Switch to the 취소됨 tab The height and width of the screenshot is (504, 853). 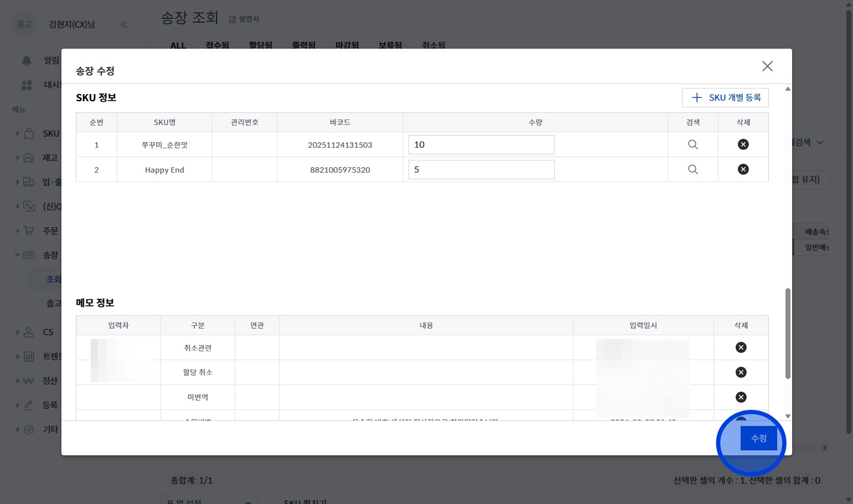point(433,45)
